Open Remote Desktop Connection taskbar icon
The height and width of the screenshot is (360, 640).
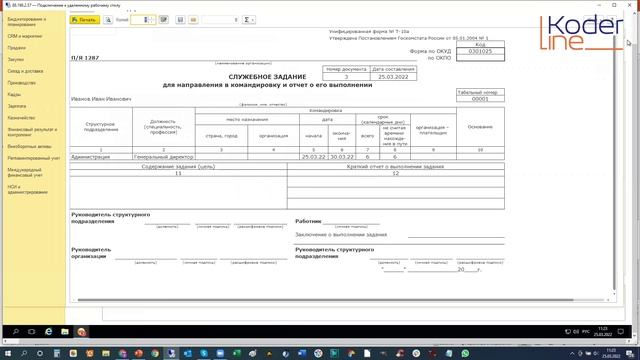tap(171, 353)
